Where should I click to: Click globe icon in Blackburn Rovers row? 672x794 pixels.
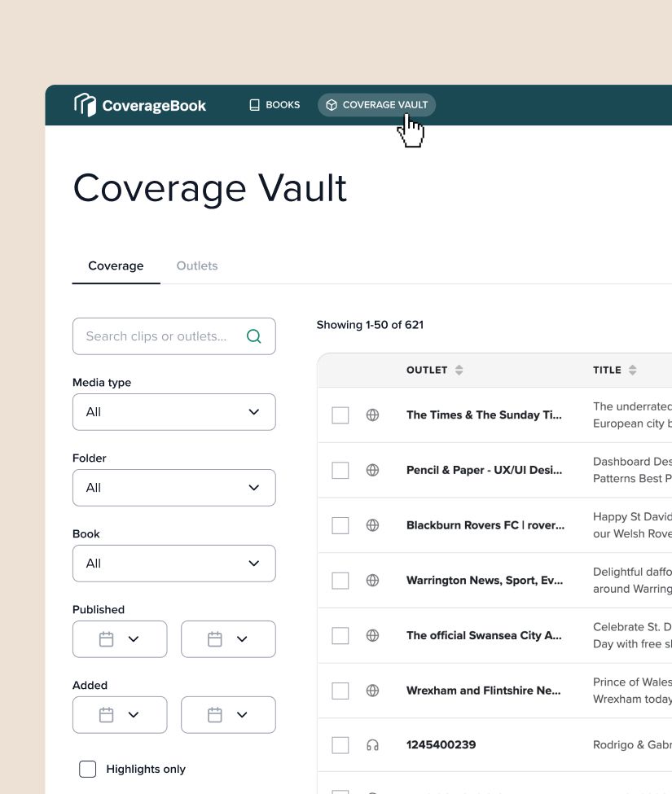(x=373, y=525)
